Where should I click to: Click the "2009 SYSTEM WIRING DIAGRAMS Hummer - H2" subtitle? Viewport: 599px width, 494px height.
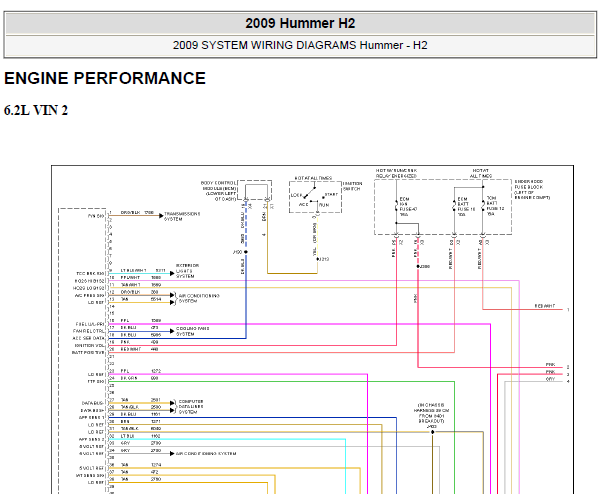[300, 45]
